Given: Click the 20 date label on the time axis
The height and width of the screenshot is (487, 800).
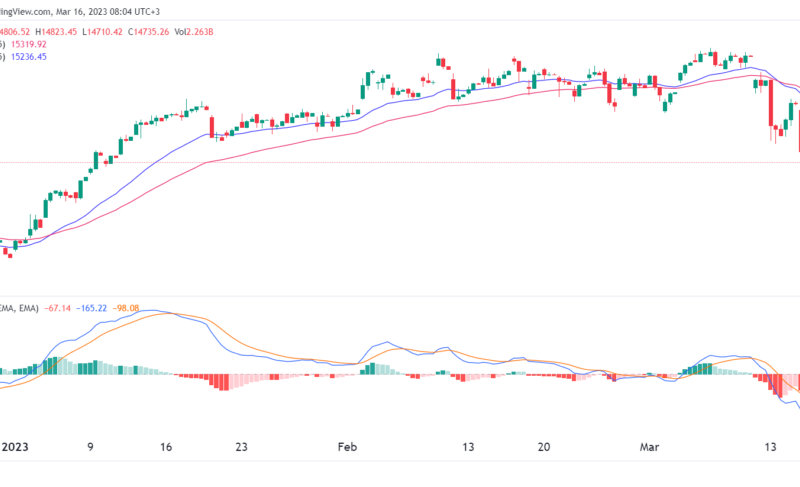Looking at the screenshot, I should [544, 447].
